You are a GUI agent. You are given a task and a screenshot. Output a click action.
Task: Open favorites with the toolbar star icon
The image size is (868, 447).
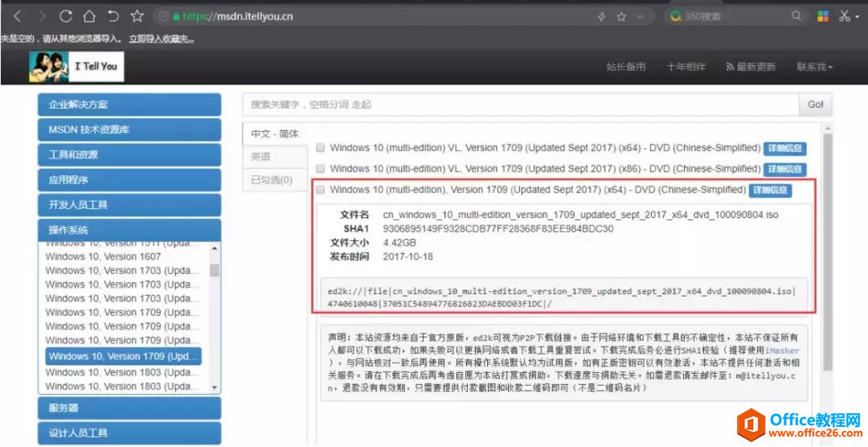[x=137, y=17]
